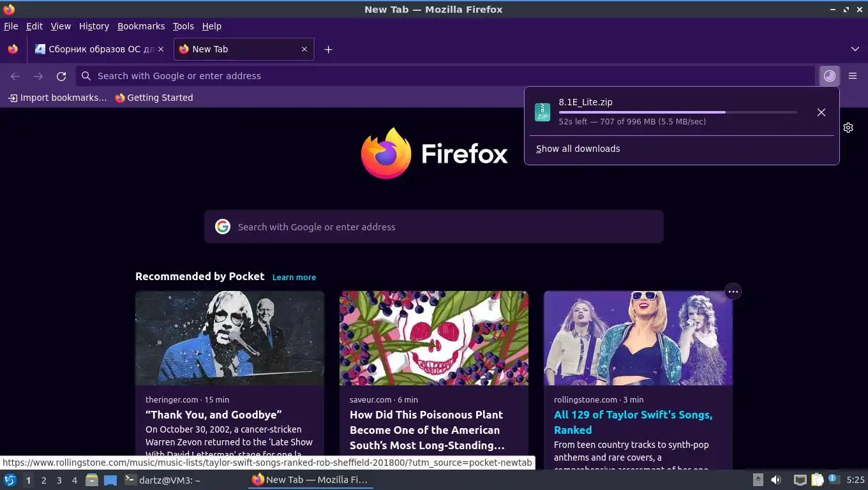868x490 pixels.
Task: Open the Help menu
Action: (212, 26)
